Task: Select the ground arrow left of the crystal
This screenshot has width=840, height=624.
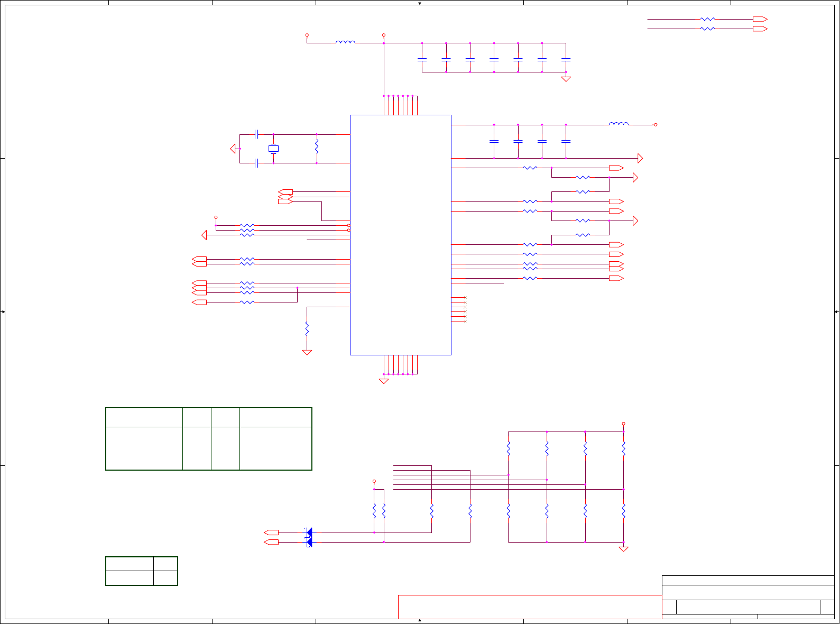Action: tap(233, 149)
